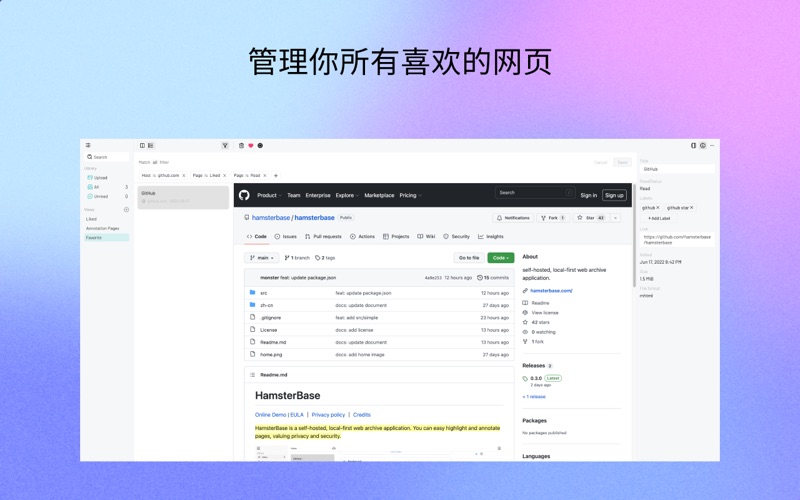Click the GitHub octocat logo
The height and width of the screenshot is (500, 800).
[x=244, y=195]
